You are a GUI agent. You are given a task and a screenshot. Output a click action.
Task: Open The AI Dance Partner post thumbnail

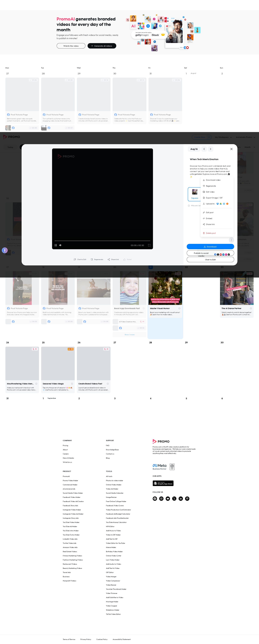(237, 288)
